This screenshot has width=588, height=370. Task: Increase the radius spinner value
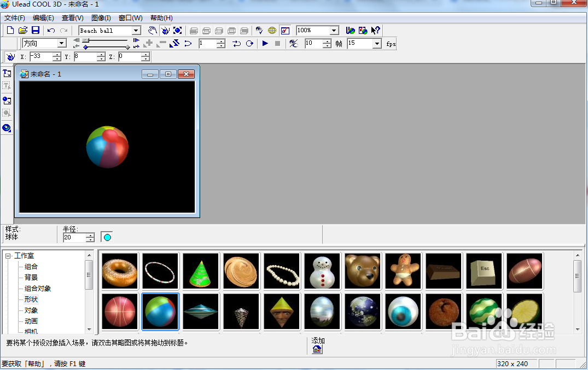click(x=90, y=236)
